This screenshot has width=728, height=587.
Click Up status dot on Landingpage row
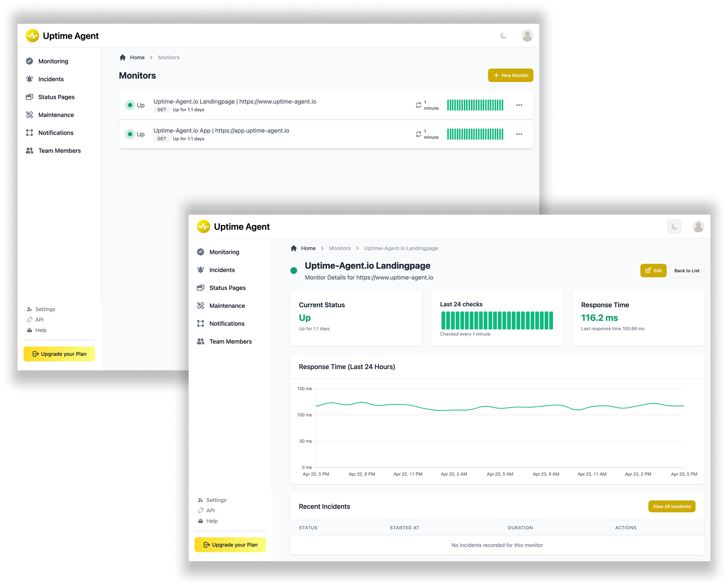[x=130, y=105]
